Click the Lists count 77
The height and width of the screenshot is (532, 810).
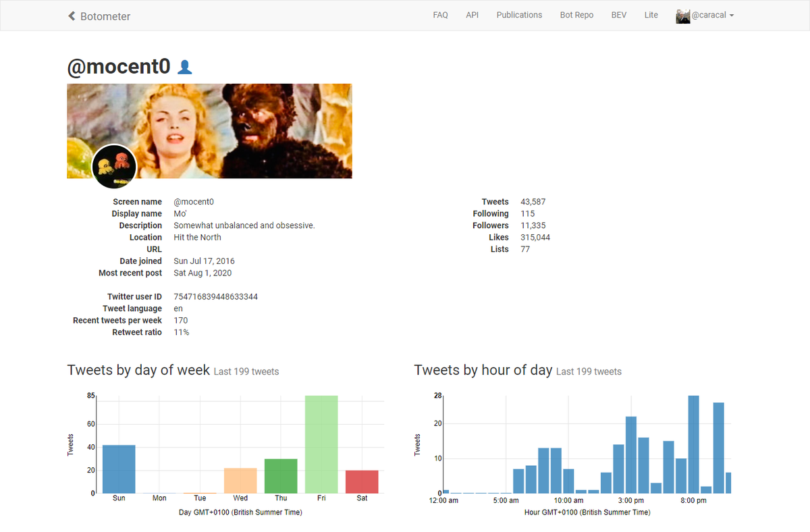click(525, 250)
